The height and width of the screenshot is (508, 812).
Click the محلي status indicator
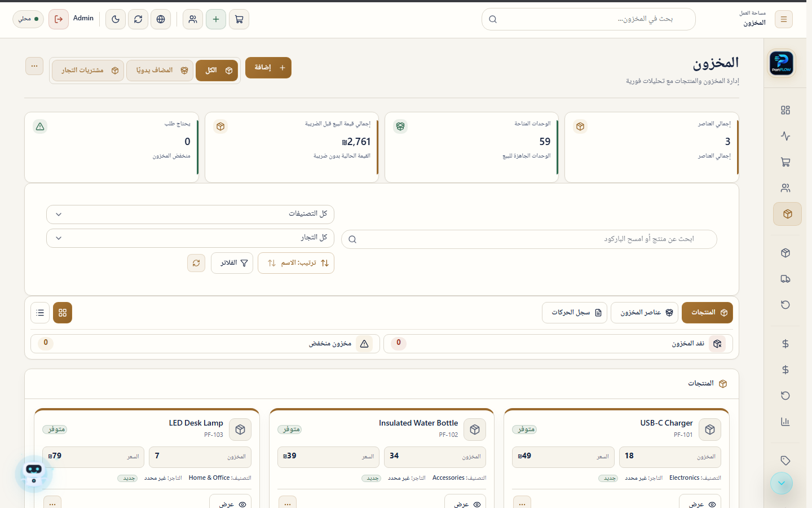click(28, 19)
